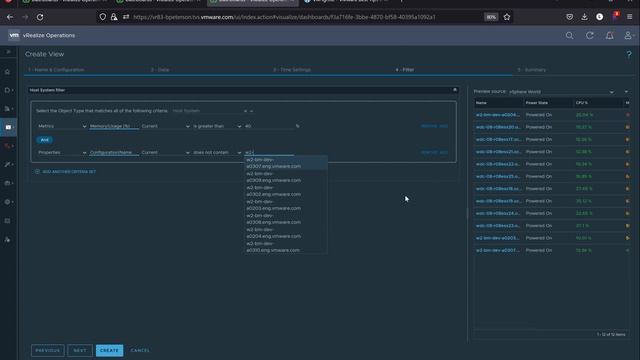
Task: Toggle the And operator pill
Action: (x=44, y=140)
